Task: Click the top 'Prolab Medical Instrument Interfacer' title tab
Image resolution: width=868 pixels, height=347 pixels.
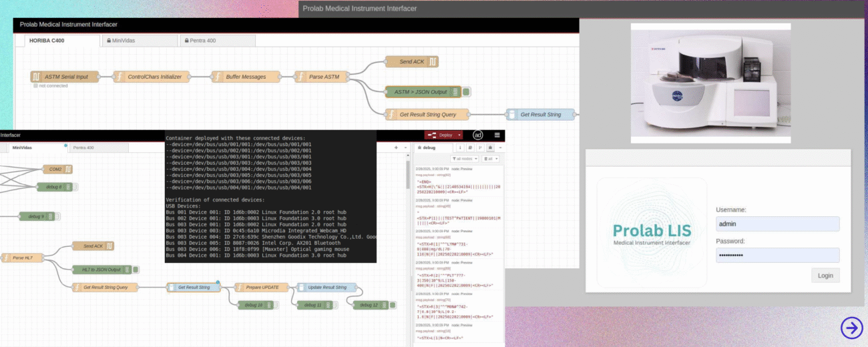Action: (x=360, y=9)
